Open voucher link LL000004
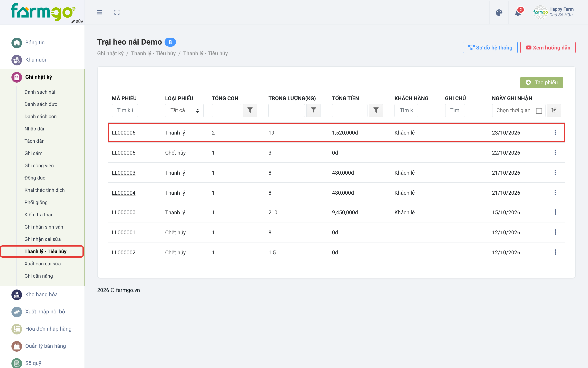 click(x=124, y=193)
